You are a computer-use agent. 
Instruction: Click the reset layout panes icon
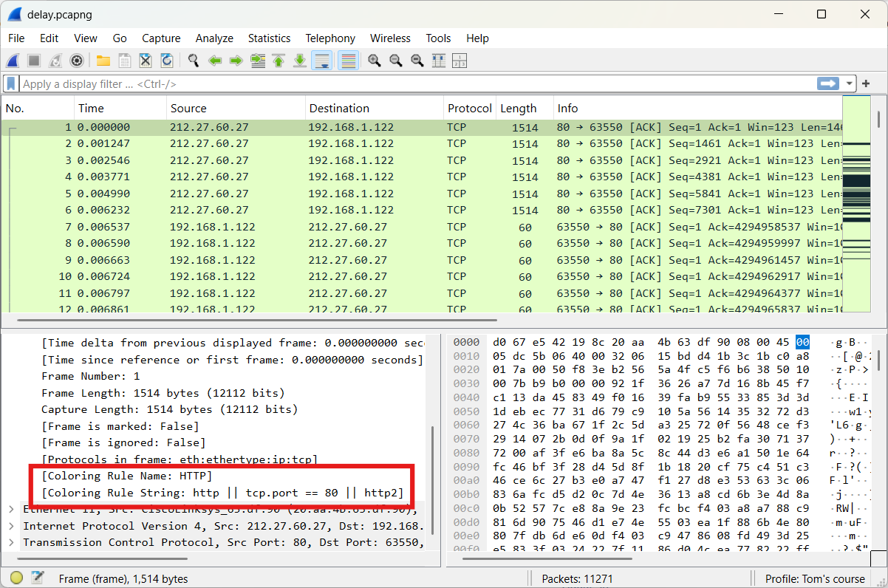[x=460, y=61]
